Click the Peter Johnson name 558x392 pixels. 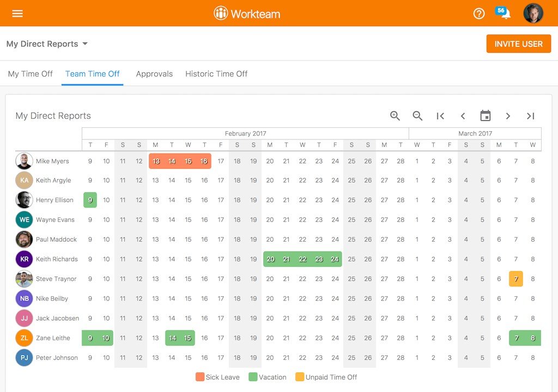click(57, 358)
